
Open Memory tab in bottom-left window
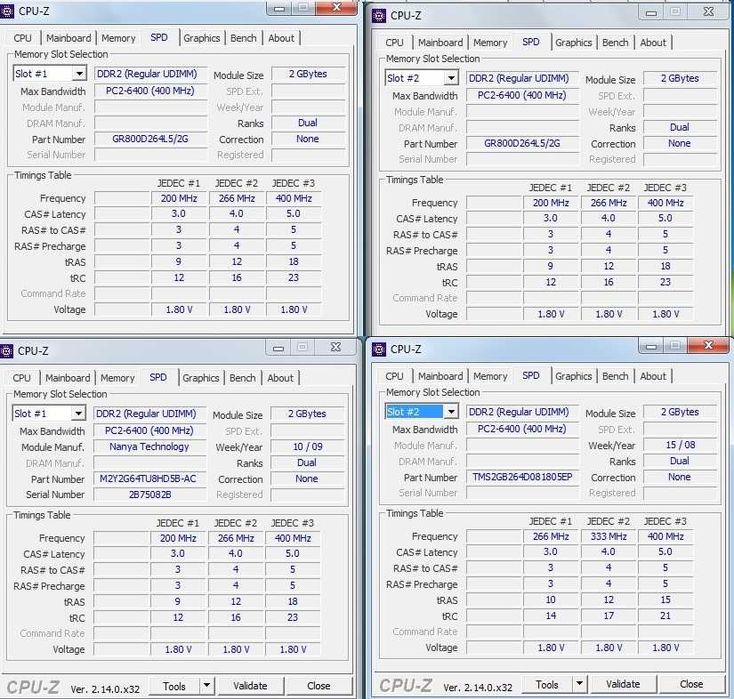pyautogui.click(x=117, y=378)
